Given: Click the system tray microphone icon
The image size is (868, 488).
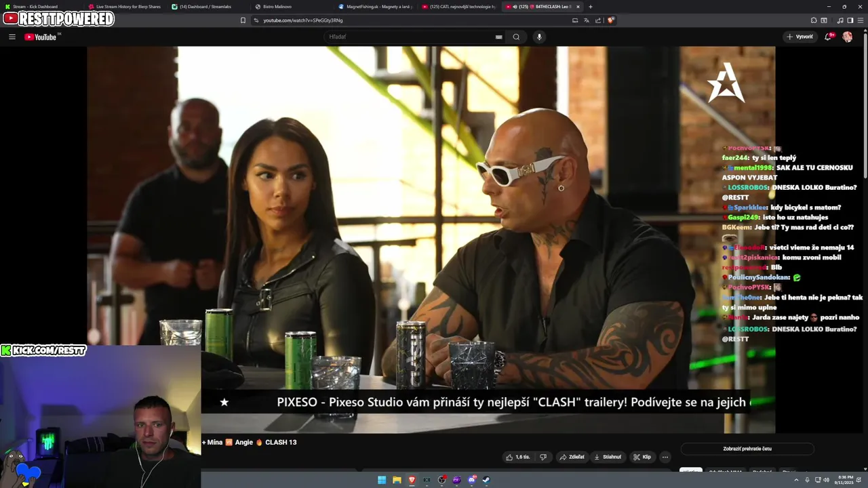Looking at the screenshot, I should [x=807, y=480].
